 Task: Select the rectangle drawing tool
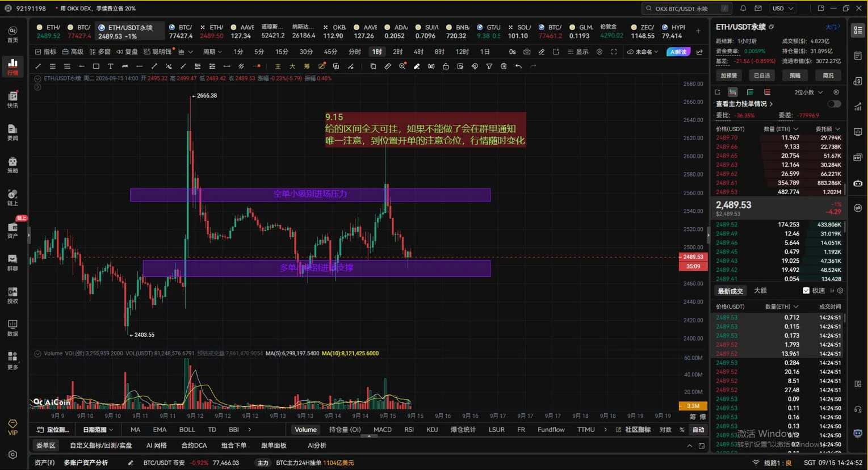click(96, 66)
